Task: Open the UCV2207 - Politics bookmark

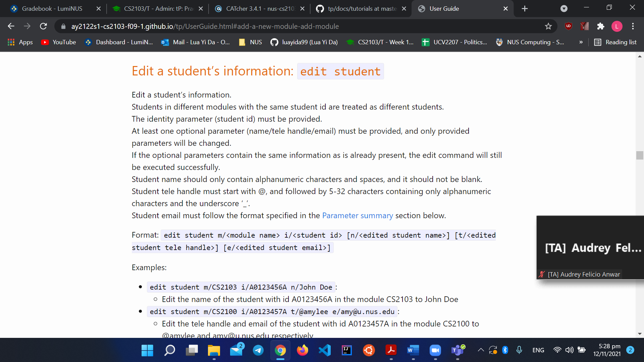Action: coord(454,42)
